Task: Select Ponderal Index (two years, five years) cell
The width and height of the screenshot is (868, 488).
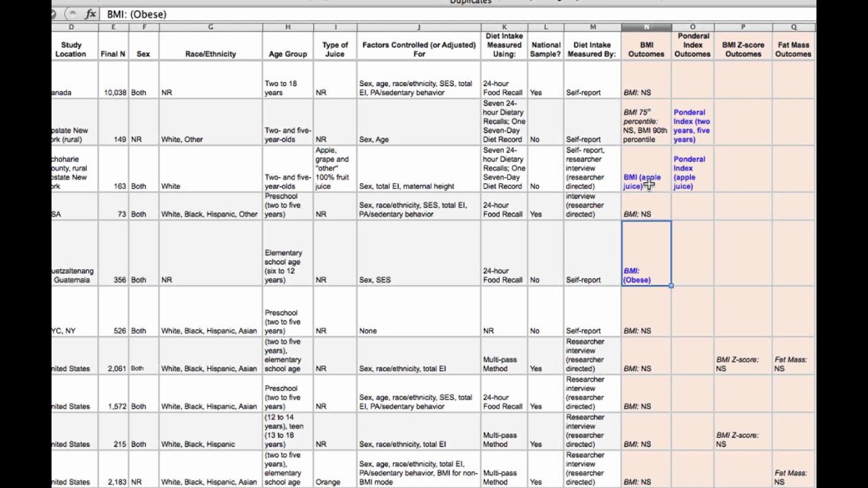Action: [692, 123]
